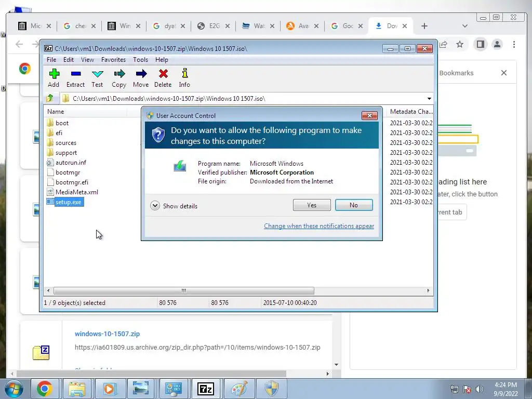Switch to the Downloads tab

click(x=390, y=26)
